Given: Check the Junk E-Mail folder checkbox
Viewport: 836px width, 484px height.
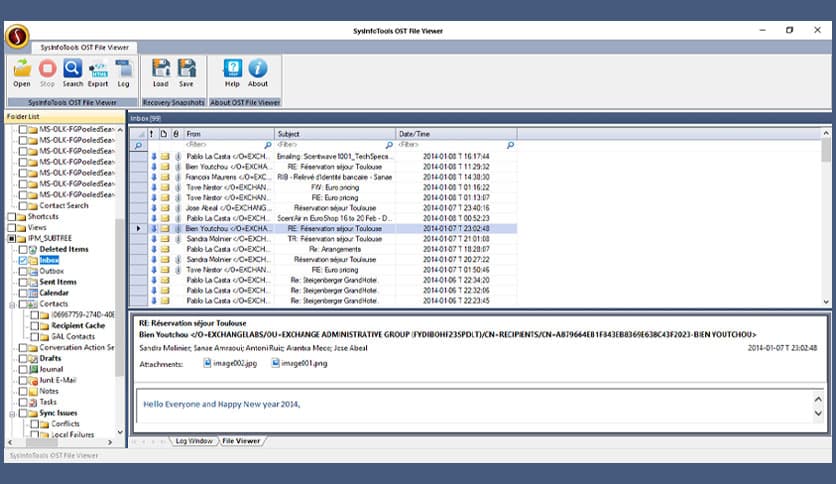Looking at the screenshot, I should click(x=23, y=380).
